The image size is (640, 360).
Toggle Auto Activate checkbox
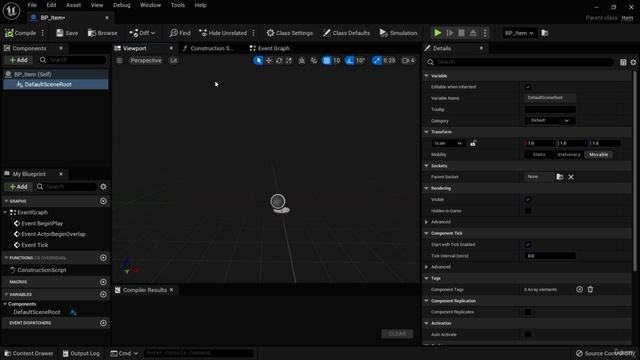(528, 334)
